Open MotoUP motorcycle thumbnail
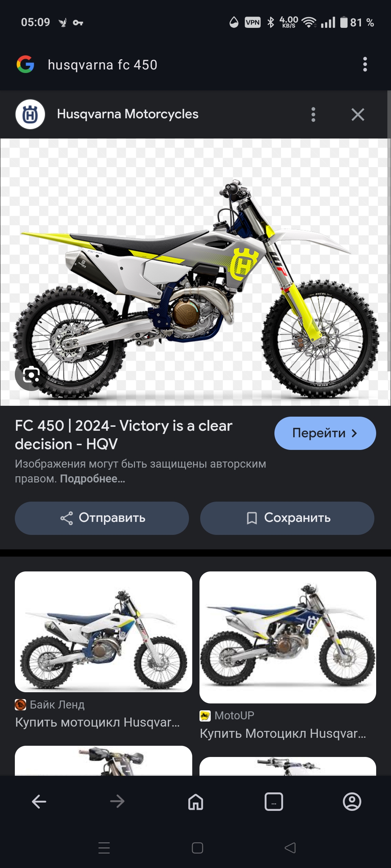The width and height of the screenshot is (391, 868). [x=288, y=637]
